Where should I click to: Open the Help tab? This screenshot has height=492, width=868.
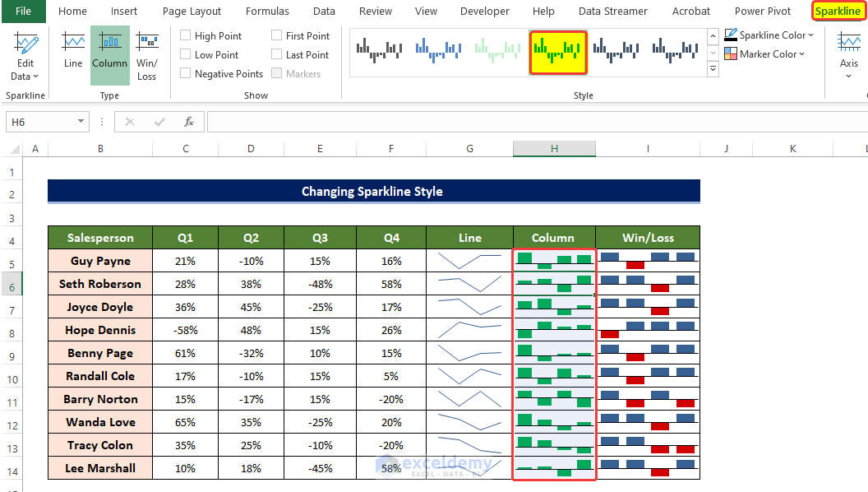[x=543, y=11]
